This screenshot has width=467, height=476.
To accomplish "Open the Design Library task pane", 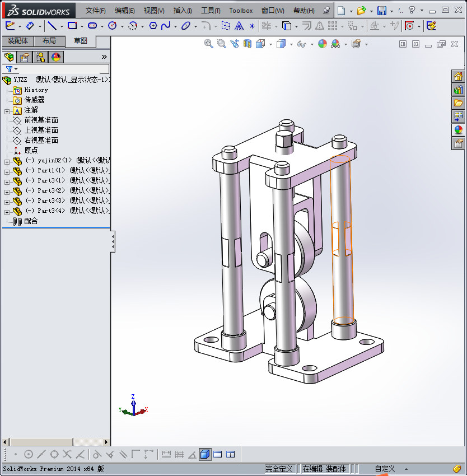I will click(458, 90).
